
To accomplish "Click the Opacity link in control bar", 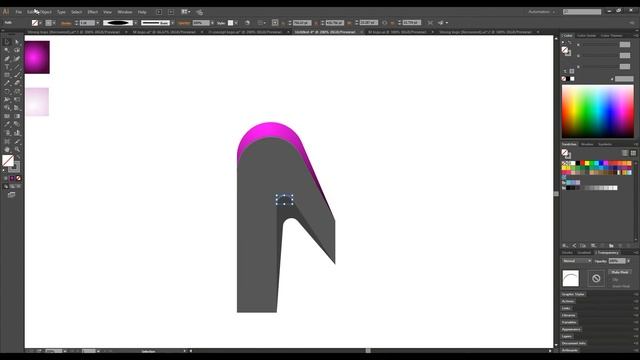I will pos(184,23).
